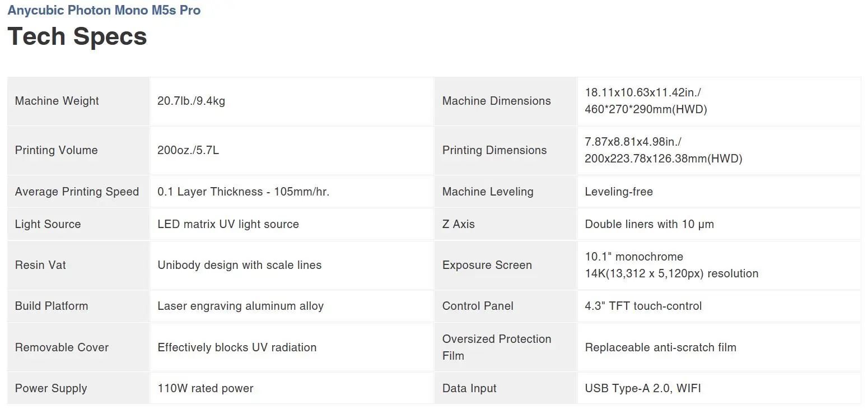Click the Tech Specs heading
The height and width of the screenshot is (409, 868).
[x=77, y=36]
